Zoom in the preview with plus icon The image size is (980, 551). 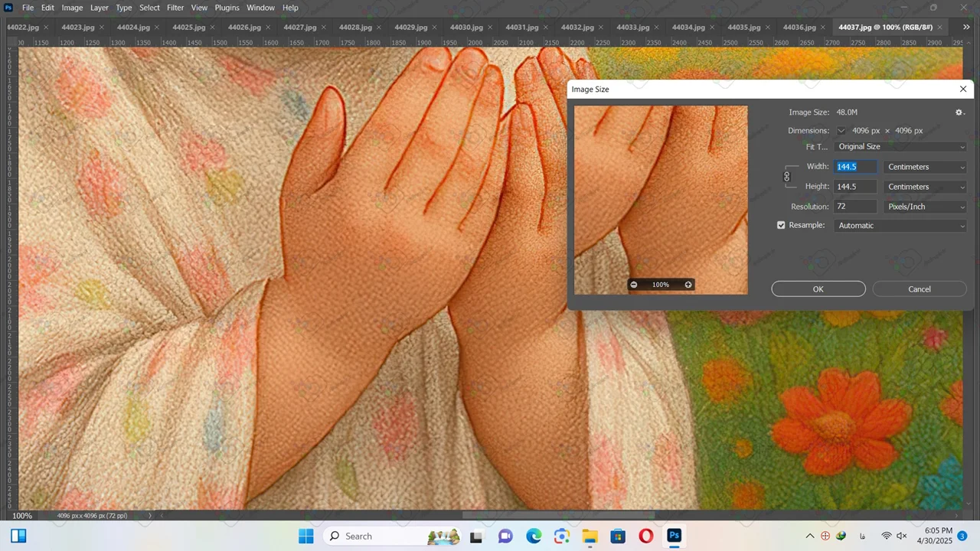(x=688, y=285)
